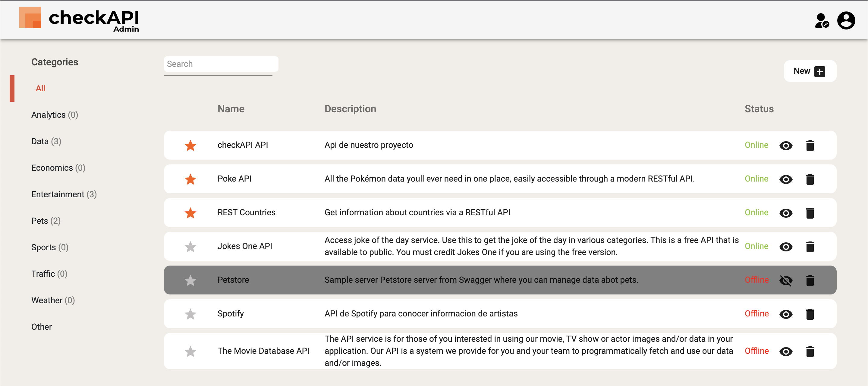Filter by Analytics category
Viewport: 868px width, 386px height.
click(x=55, y=115)
